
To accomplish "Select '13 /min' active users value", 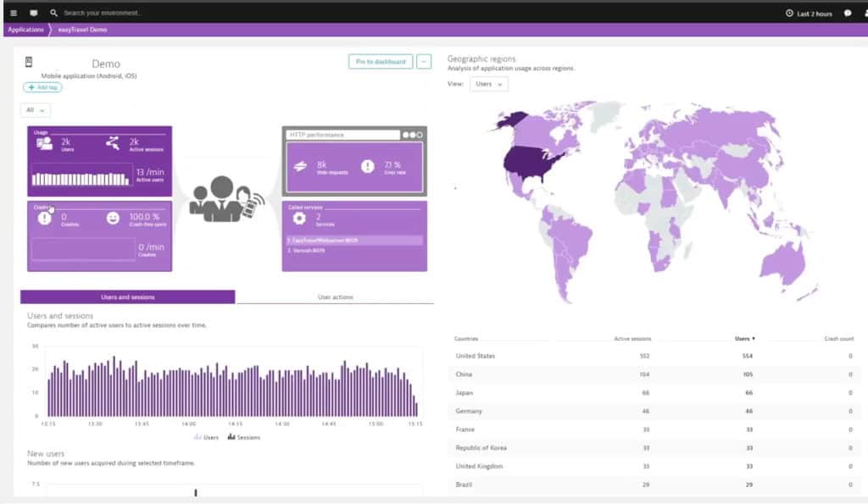I will (150, 173).
